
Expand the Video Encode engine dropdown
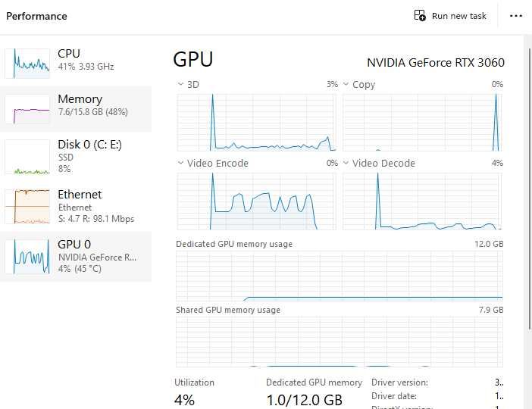[x=181, y=164]
